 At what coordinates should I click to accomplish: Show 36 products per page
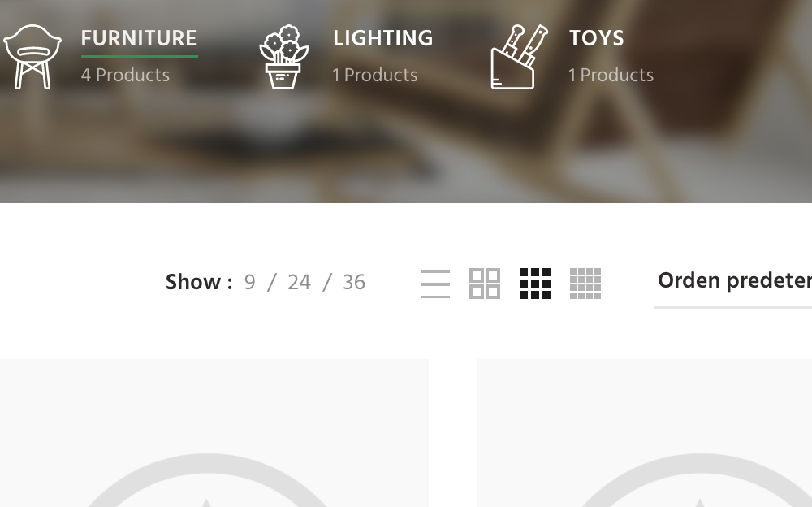tap(354, 283)
